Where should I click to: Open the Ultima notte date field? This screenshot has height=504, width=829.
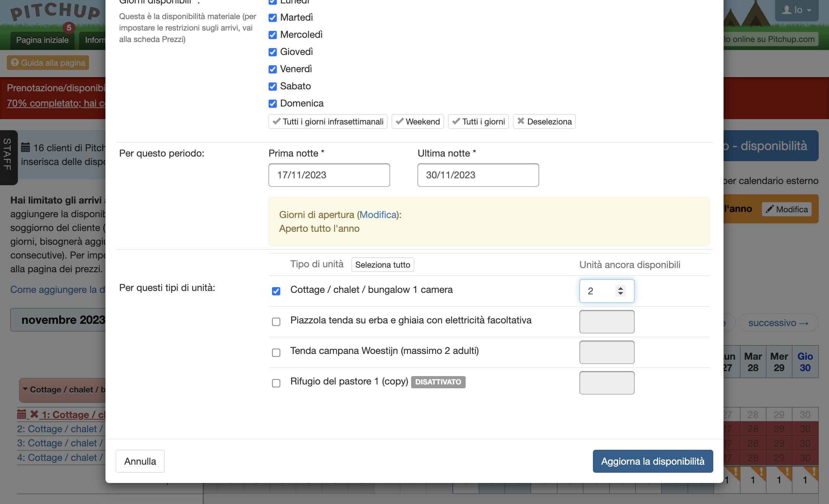pyautogui.click(x=478, y=175)
